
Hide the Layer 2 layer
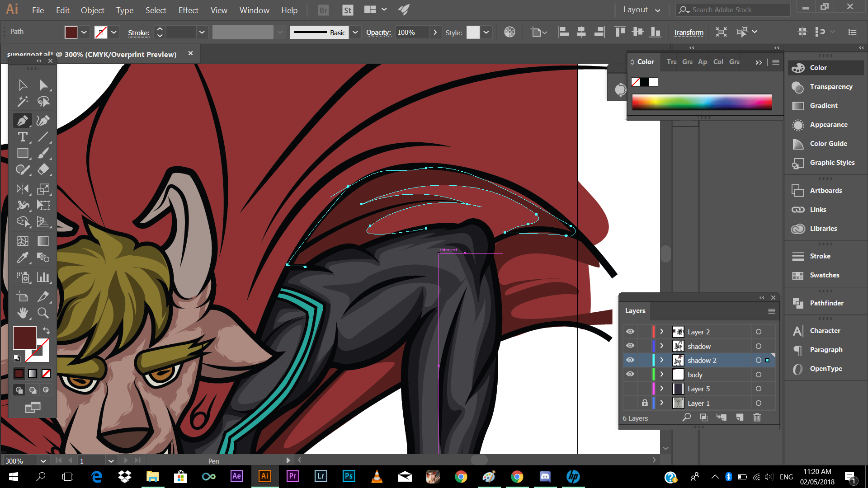tap(630, 332)
